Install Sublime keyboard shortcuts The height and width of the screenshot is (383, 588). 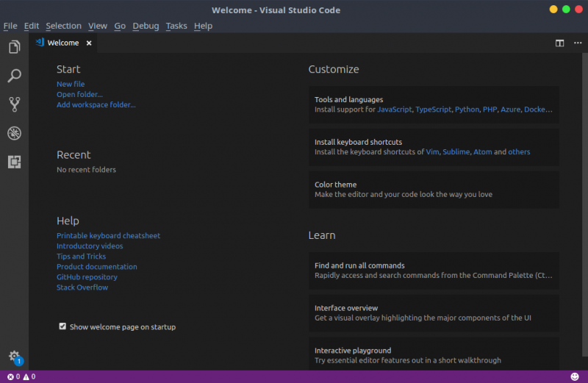click(456, 152)
